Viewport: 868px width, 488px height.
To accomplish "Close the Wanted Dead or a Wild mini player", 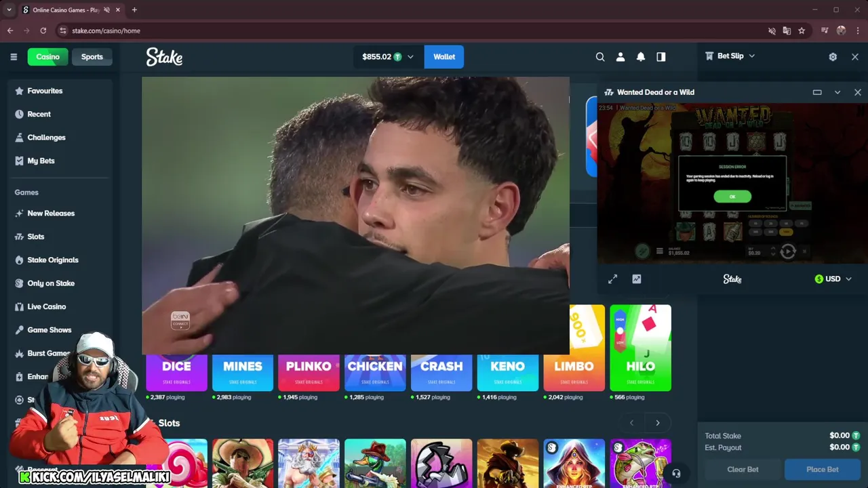I will (858, 92).
